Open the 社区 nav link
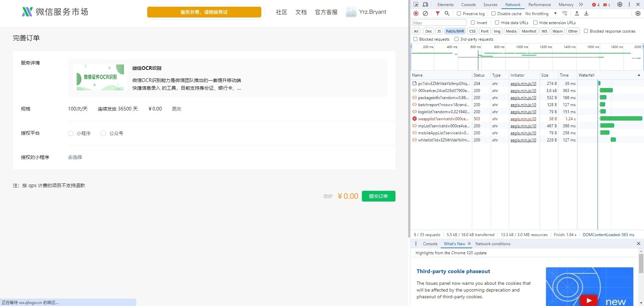The width and height of the screenshot is (644, 306). pyautogui.click(x=281, y=12)
